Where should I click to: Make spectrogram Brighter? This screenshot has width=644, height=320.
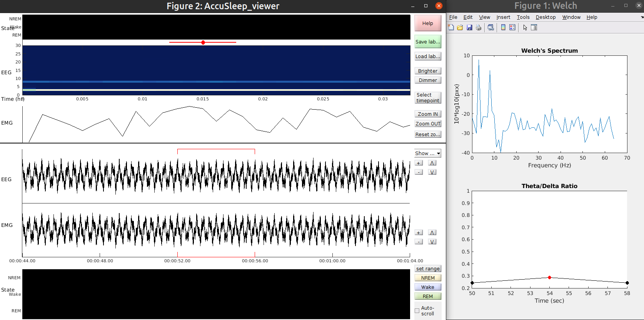[428, 71]
